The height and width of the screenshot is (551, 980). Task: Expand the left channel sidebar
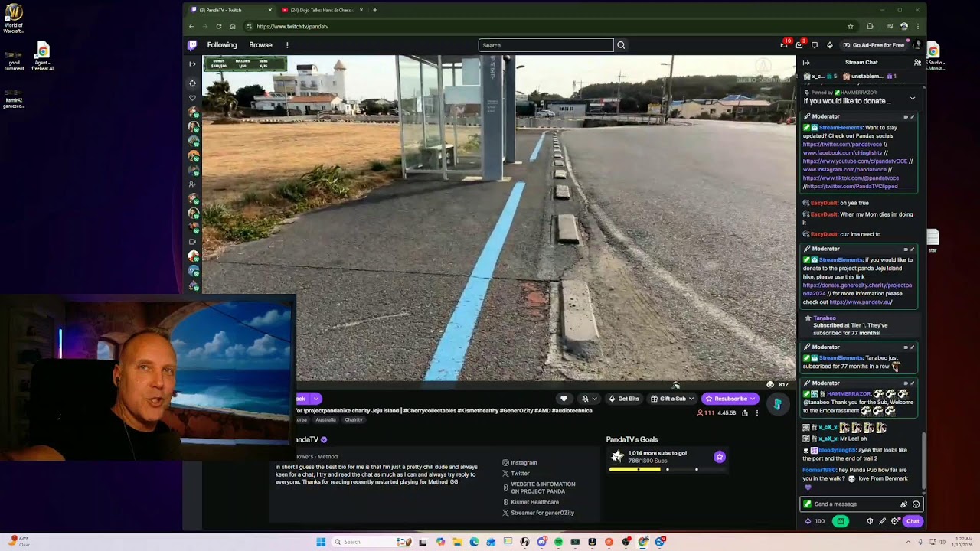click(x=192, y=64)
